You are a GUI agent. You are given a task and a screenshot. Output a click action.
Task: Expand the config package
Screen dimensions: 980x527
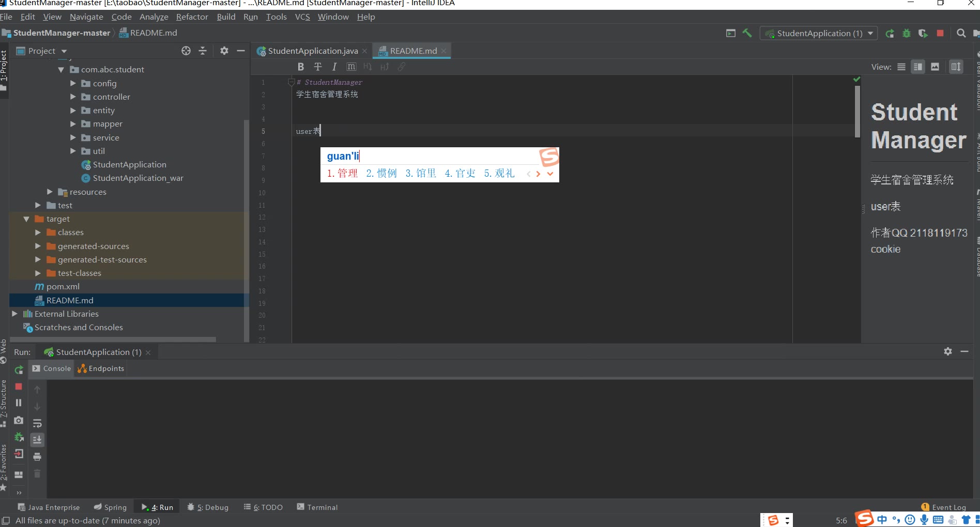73,83
